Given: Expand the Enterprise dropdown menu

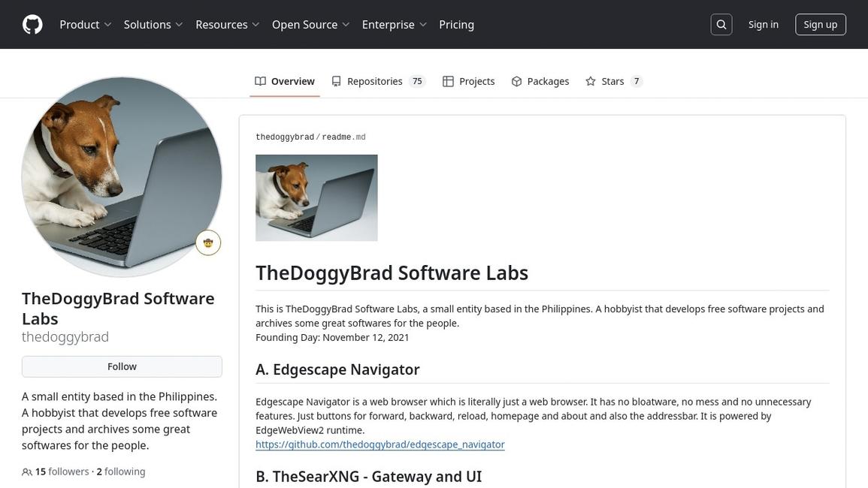Looking at the screenshot, I should pyautogui.click(x=394, y=24).
